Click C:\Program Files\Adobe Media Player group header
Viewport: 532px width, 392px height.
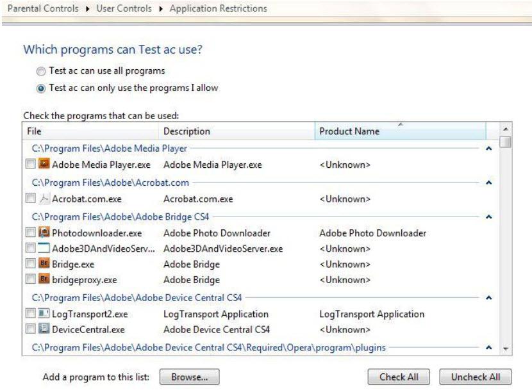pos(109,149)
